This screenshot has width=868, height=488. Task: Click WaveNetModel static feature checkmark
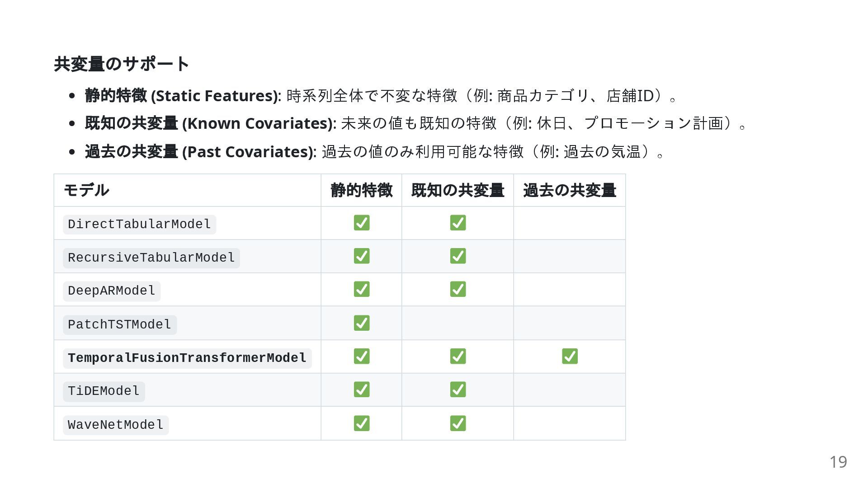[x=362, y=423]
